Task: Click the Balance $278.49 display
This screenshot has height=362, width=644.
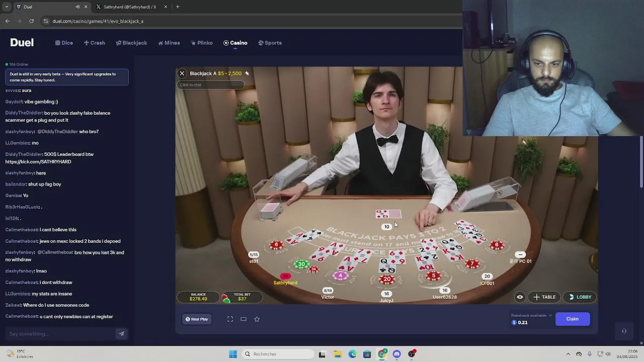Action: [198, 297]
